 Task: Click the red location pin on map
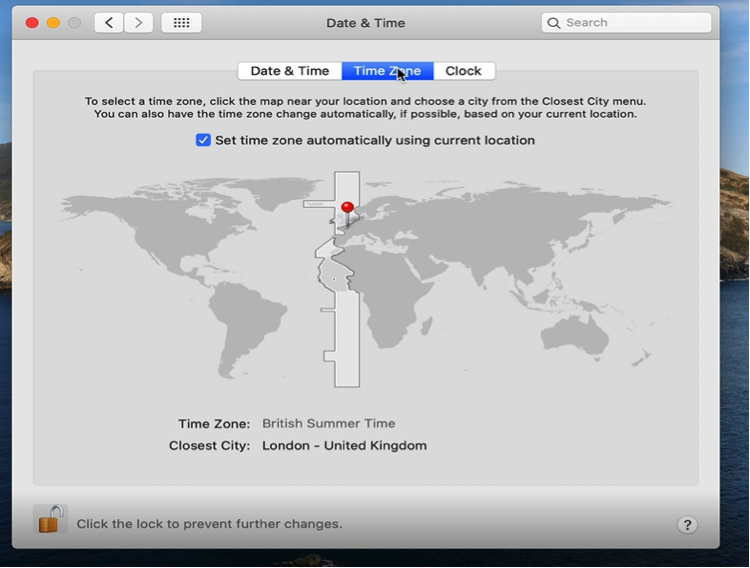click(x=347, y=209)
